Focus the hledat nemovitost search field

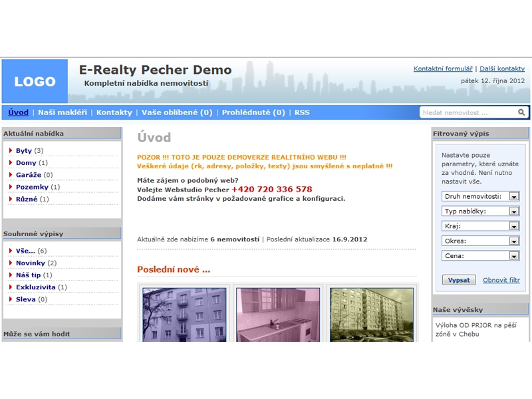click(x=468, y=112)
